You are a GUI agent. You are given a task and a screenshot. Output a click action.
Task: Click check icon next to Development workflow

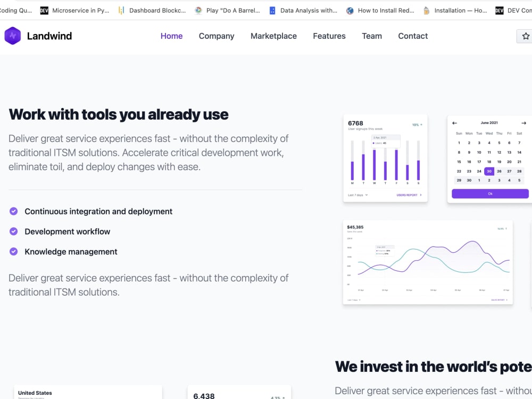point(13,231)
